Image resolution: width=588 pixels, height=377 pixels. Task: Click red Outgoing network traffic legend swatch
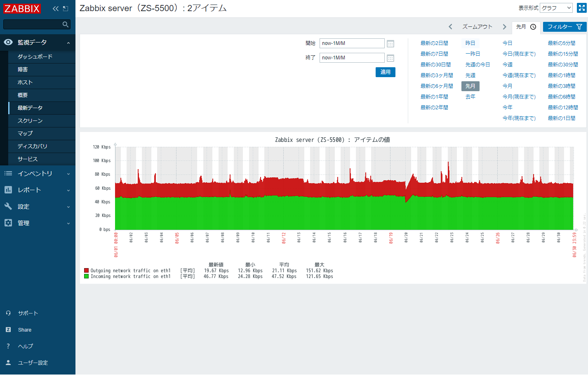click(86, 271)
